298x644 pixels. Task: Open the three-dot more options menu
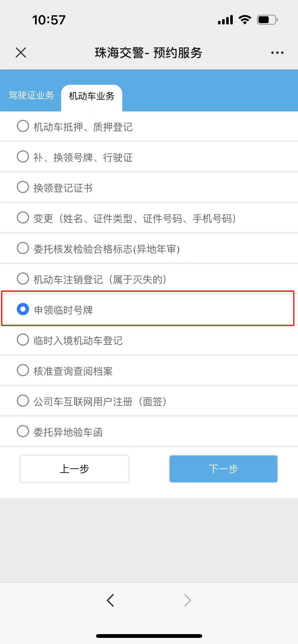tap(277, 53)
